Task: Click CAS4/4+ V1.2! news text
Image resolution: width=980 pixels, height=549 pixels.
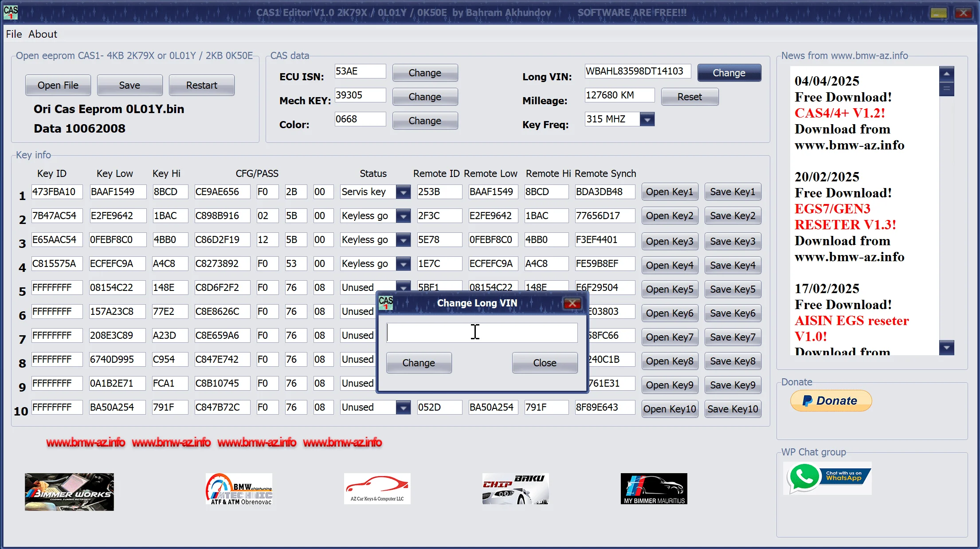Action: pyautogui.click(x=840, y=113)
